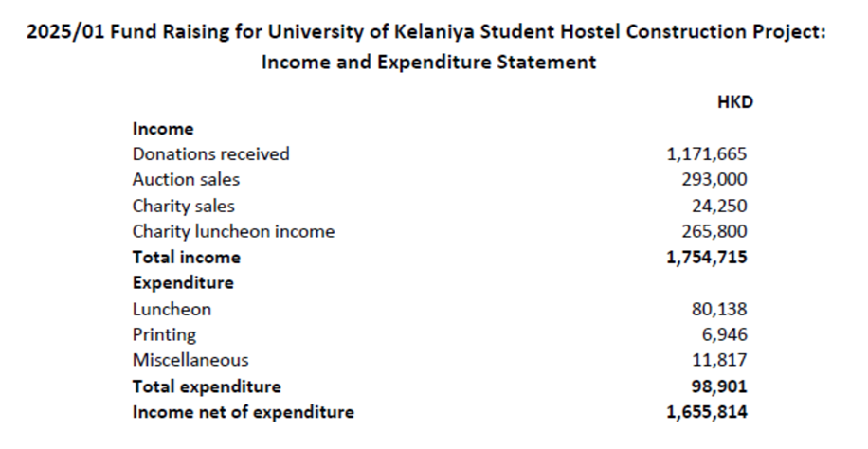The image size is (868, 449).
Task: Click the "Income and Expenditure Statement" subtitle
Action: tap(428, 63)
